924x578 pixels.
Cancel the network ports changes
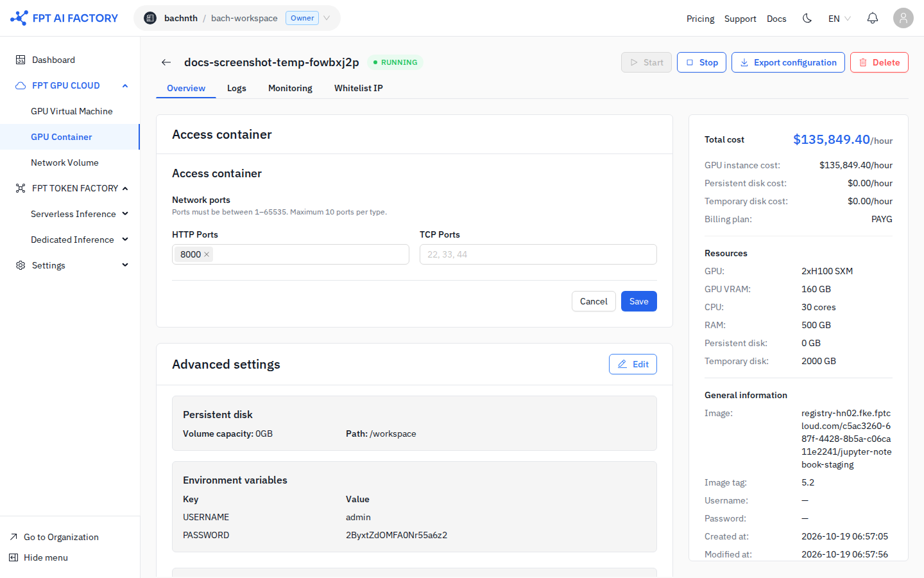coord(594,301)
